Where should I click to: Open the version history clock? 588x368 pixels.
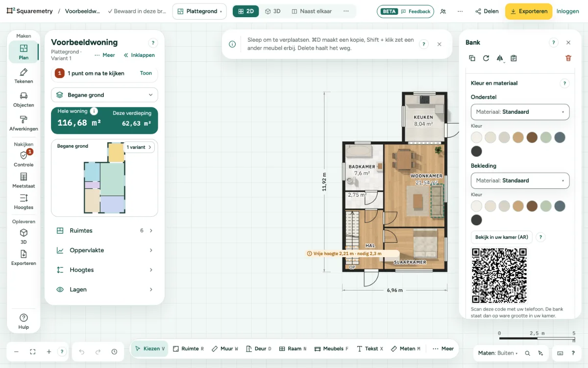click(114, 352)
